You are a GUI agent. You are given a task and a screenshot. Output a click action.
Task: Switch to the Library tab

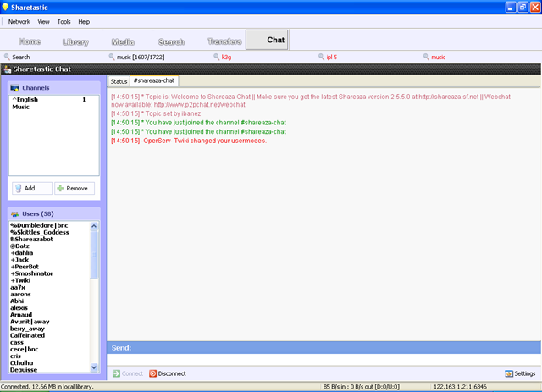(x=75, y=41)
